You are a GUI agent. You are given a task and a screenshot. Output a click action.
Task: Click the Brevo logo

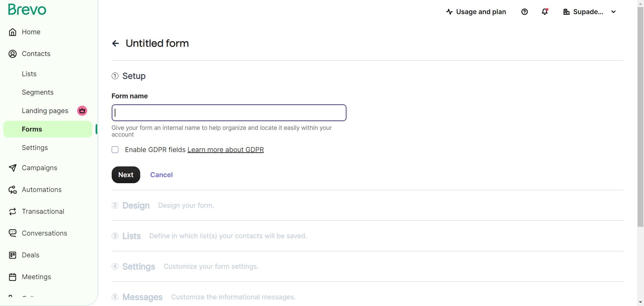(x=27, y=9)
